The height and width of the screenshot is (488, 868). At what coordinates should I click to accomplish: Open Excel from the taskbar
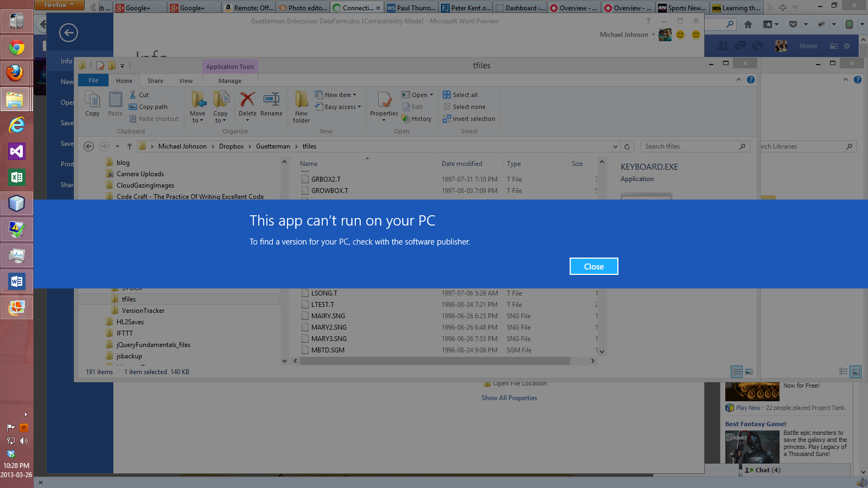pyautogui.click(x=16, y=177)
